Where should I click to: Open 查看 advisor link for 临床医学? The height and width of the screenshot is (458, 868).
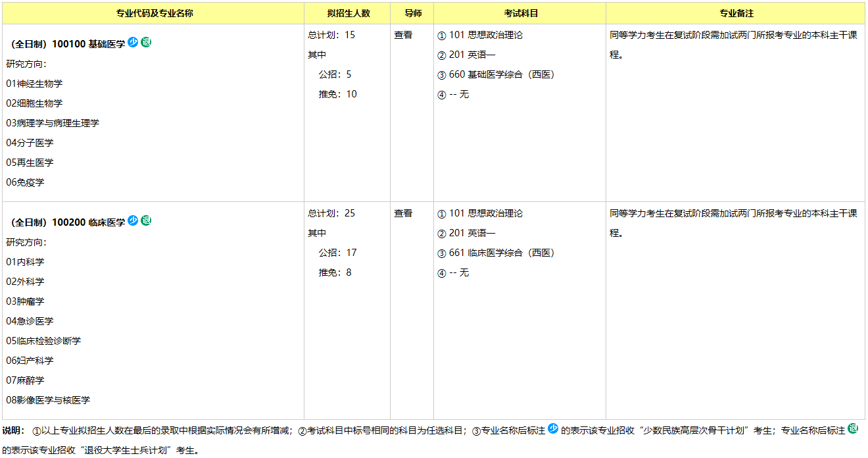(403, 213)
